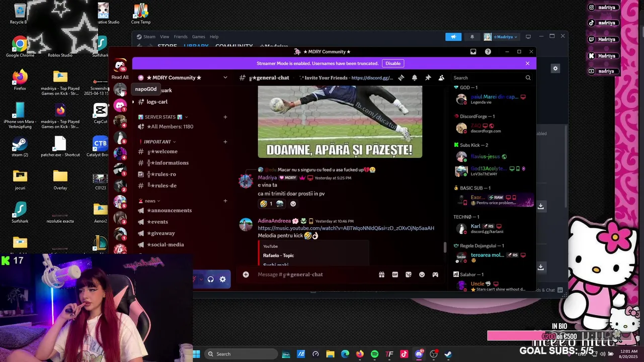Open Discord inbox icon in title bar

[473, 52]
